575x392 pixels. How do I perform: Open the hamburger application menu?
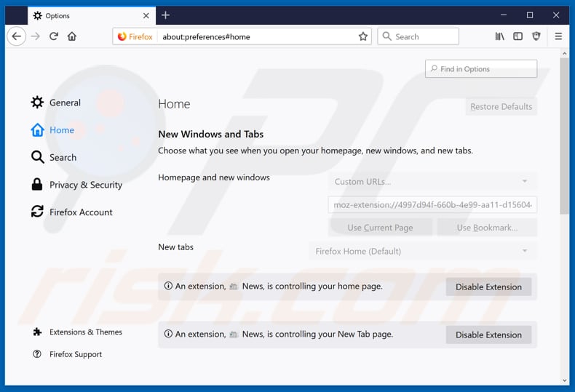[558, 36]
